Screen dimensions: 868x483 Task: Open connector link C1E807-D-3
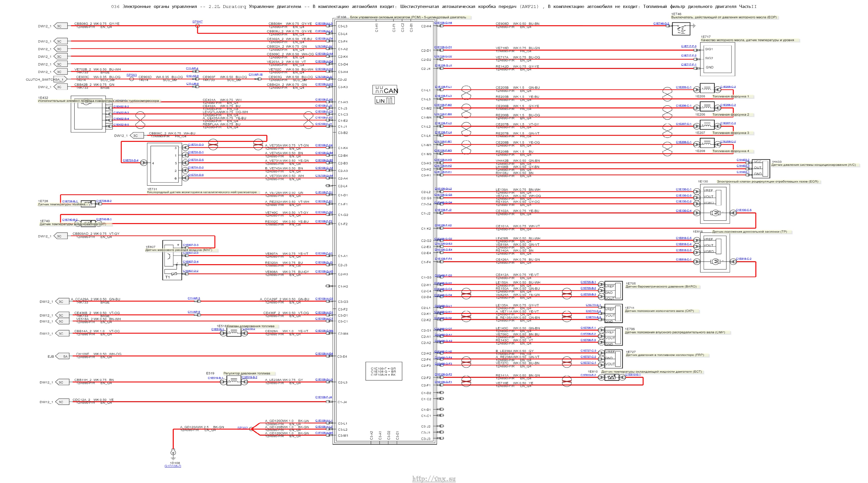pyautogui.click(x=190, y=245)
